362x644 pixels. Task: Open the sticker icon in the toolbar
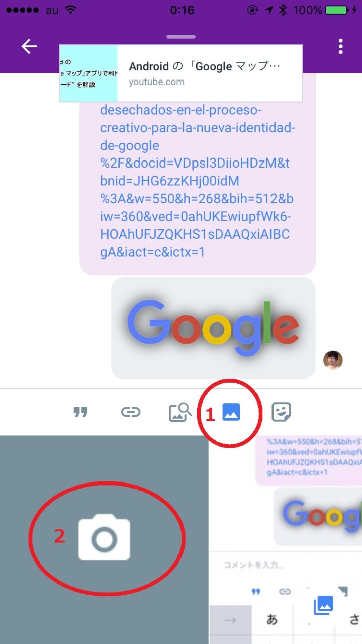282,412
